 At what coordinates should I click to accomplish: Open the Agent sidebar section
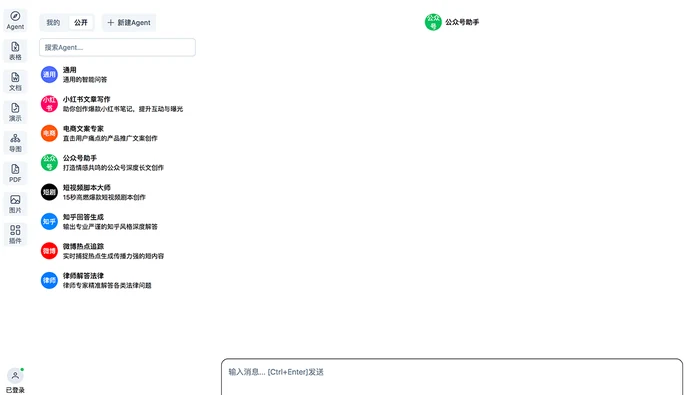point(15,21)
